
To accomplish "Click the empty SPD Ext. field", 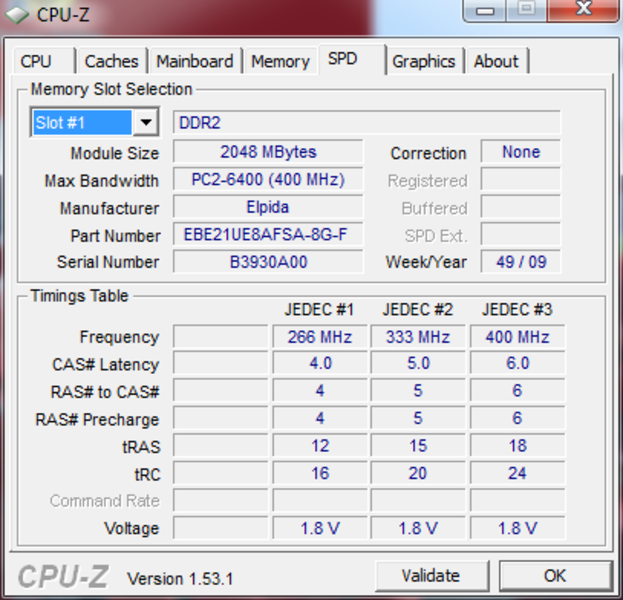I will point(521,234).
